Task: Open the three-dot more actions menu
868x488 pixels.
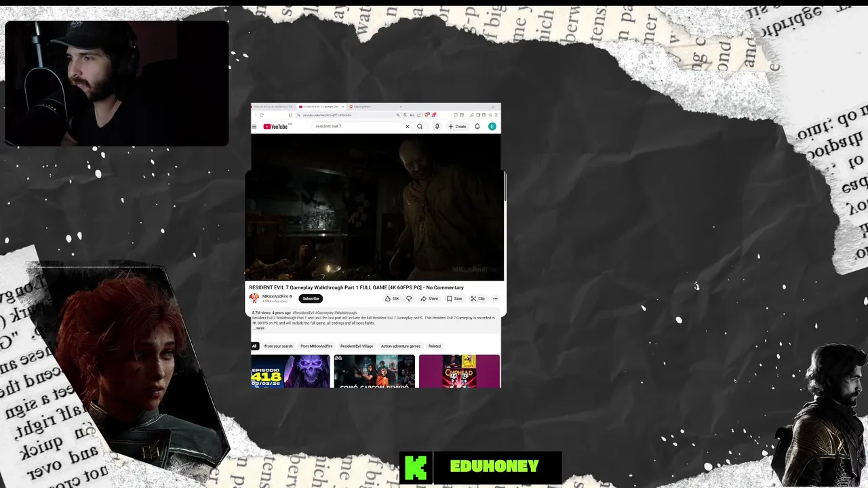Action: tap(495, 299)
